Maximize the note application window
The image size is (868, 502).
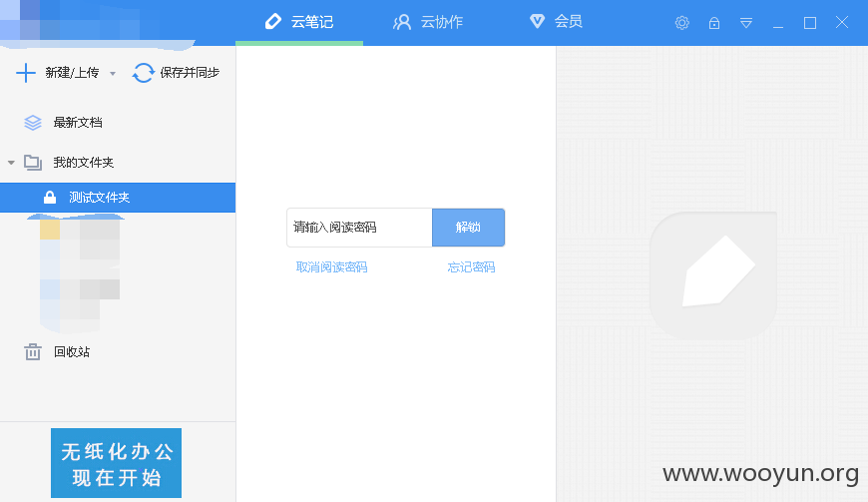coord(810,23)
